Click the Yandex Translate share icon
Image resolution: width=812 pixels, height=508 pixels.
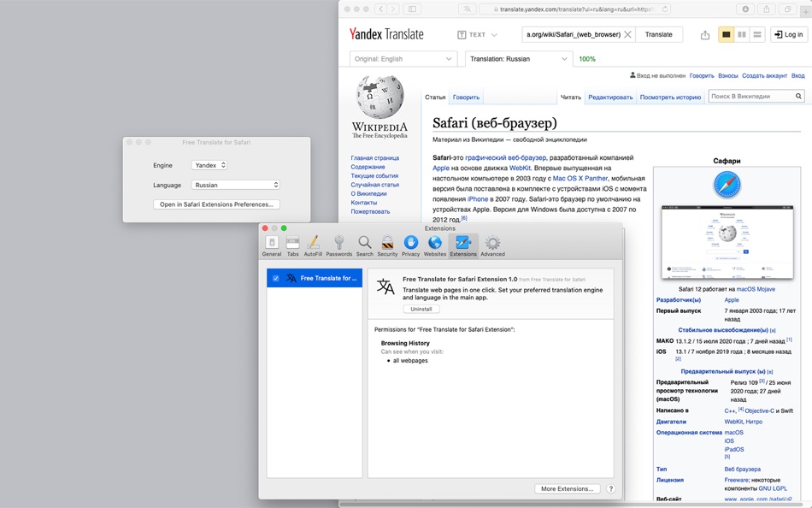click(705, 35)
